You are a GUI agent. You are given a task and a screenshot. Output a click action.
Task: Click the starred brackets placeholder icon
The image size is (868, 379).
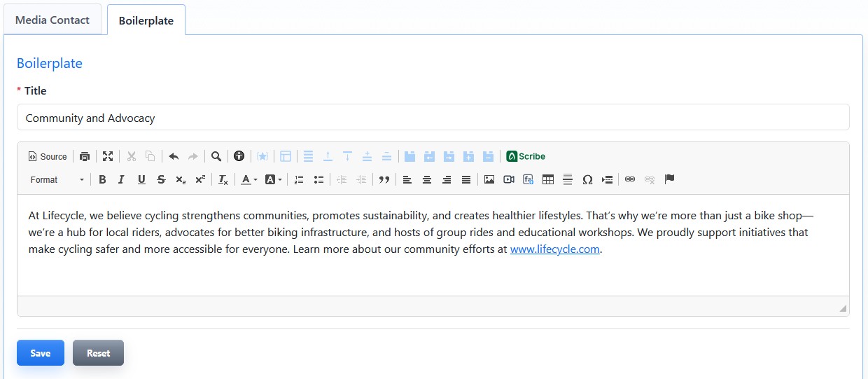click(x=262, y=156)
